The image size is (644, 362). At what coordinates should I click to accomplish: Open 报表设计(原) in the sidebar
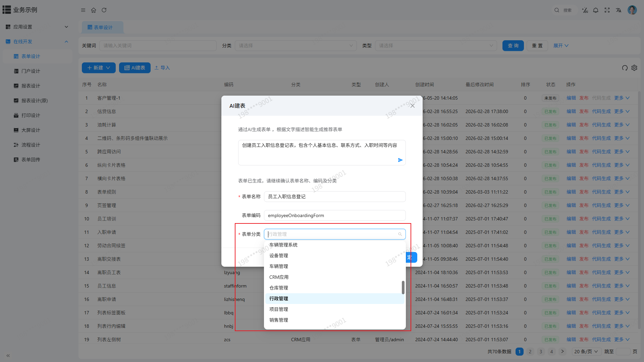38,101
